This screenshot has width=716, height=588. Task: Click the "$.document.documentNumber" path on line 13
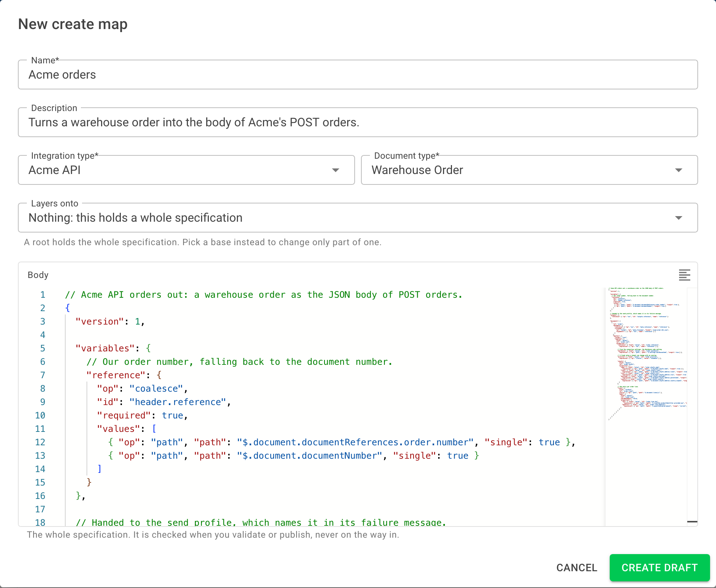click(x=310, y=456)
